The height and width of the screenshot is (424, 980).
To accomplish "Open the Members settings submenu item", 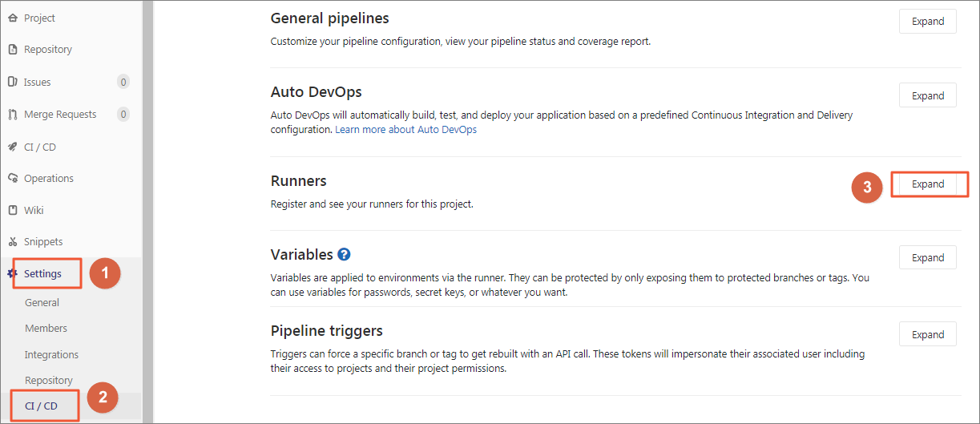I will pyautogui.click(x=46, y=329).
